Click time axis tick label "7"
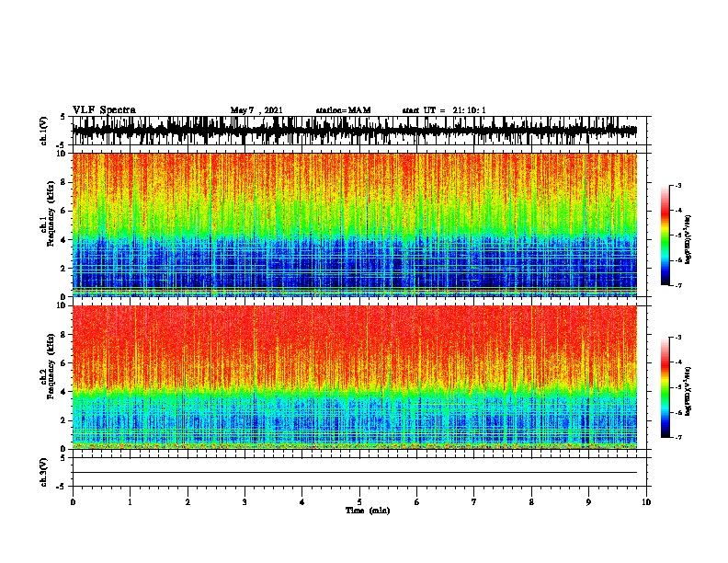This screenshot has height=563, width=728. 474,502
